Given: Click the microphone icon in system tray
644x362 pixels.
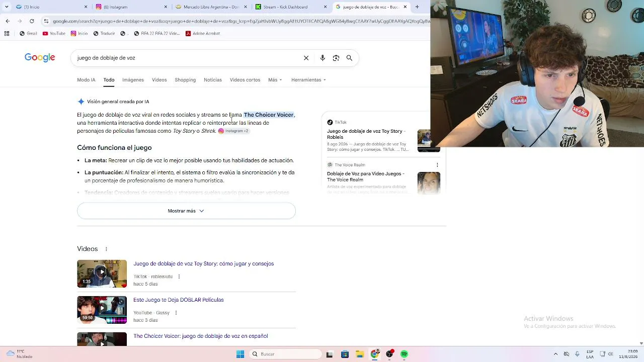Looking at the screenshot, I should [x=577, y=354].
